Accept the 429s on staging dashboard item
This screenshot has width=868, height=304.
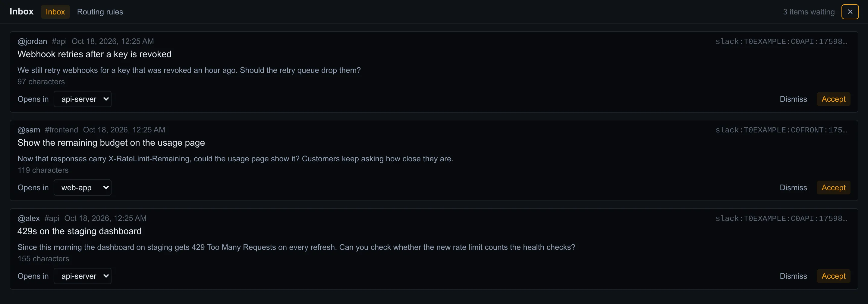833,276
